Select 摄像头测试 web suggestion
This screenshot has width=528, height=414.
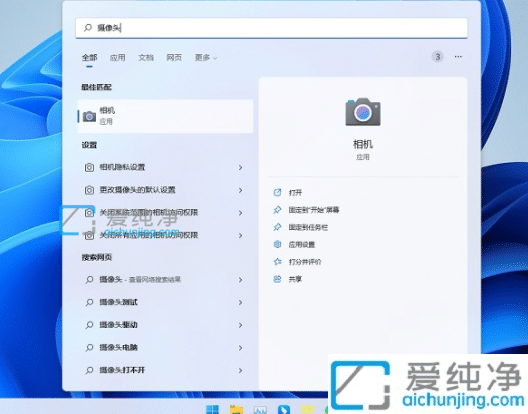click(x=165, y=302)
